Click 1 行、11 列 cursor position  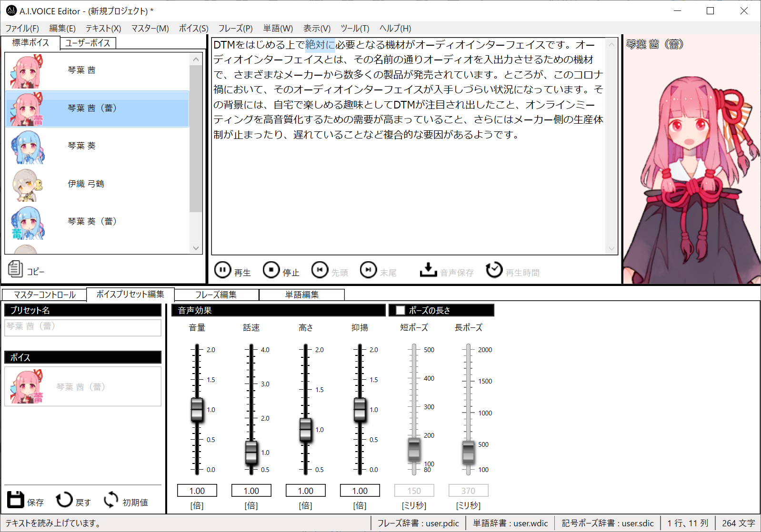click(x=688, y=523)
